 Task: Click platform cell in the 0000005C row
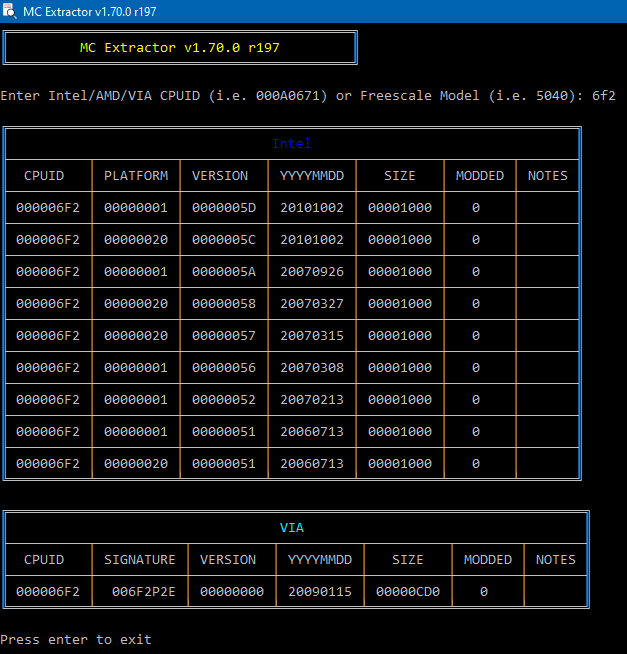[x=136, y=240]
